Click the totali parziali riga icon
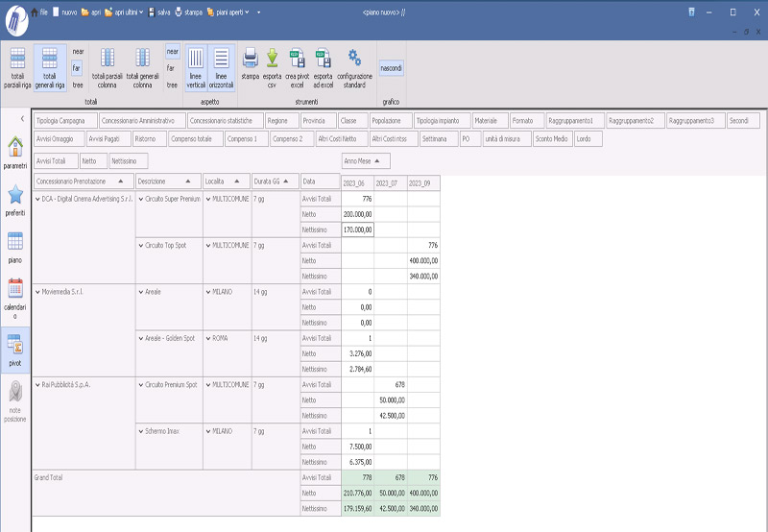 17,65
